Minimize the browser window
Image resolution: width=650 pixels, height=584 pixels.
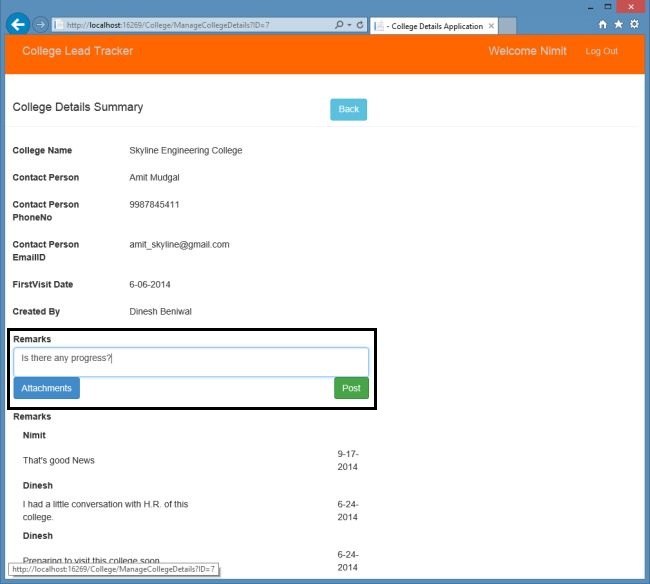(590, 7)
